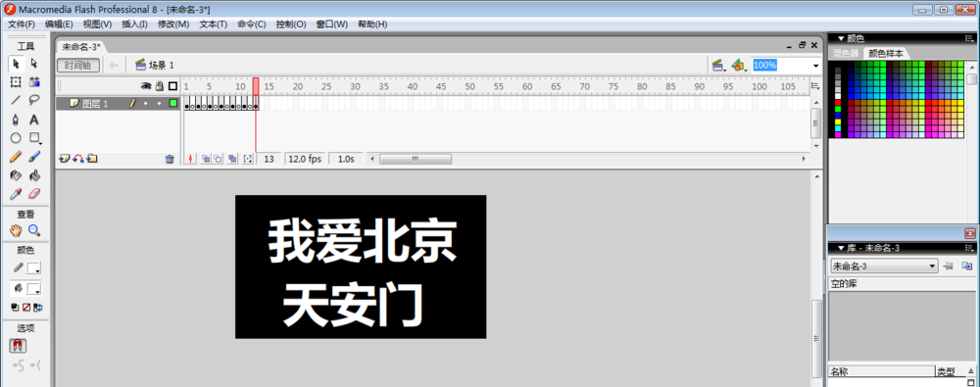The image size is (980, 387).
Task: Open the Edit Symbols dropdown
Action: click(x=739, y=65)
